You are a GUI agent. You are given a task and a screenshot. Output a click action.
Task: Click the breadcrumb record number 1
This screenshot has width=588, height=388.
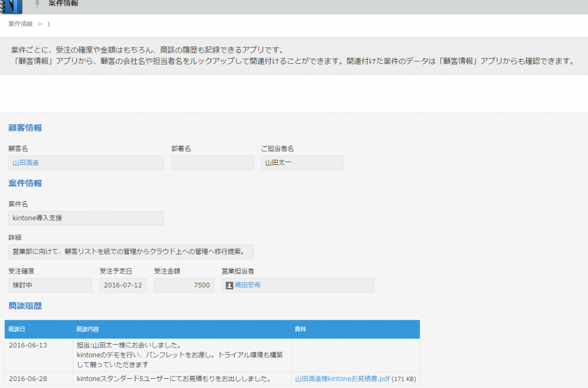pos(48,24)
